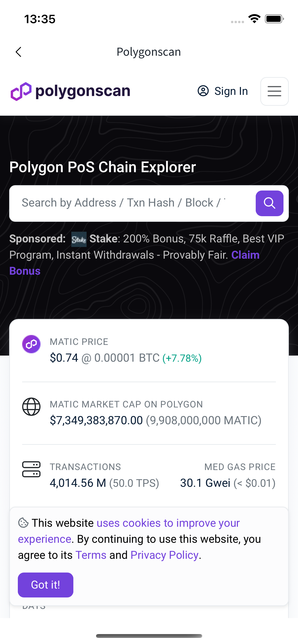Tap the MATIC price value $0.74

(x=64, y=358)
